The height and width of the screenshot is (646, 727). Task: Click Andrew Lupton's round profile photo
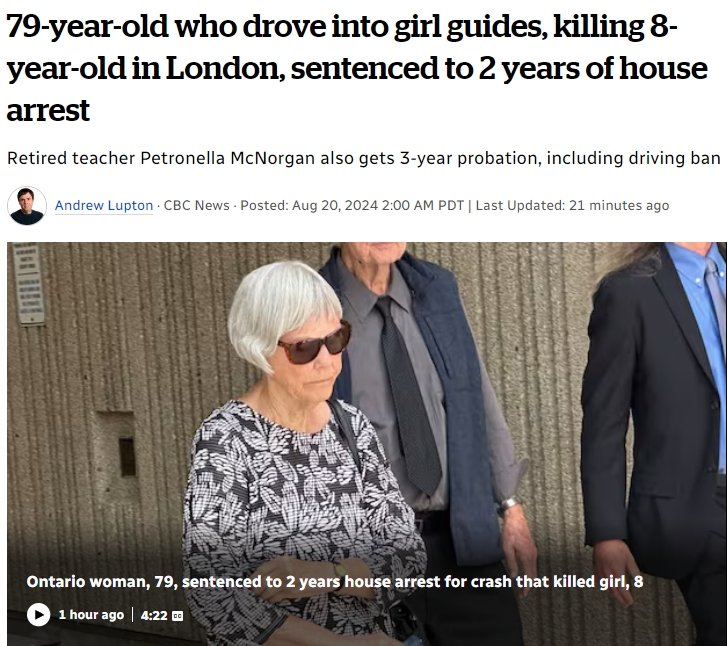click(x=27, y=206)
